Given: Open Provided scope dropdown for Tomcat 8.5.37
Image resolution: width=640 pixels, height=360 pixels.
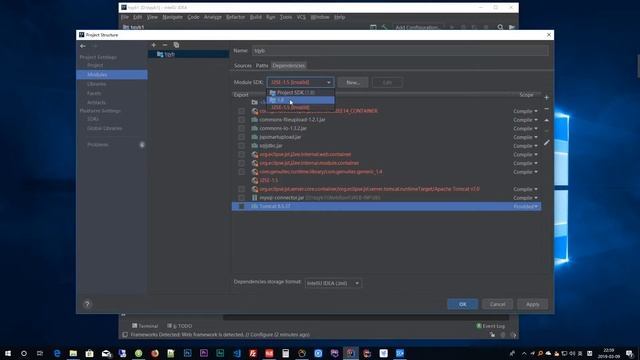Looking at the screenshot, I should click(526, 206).
